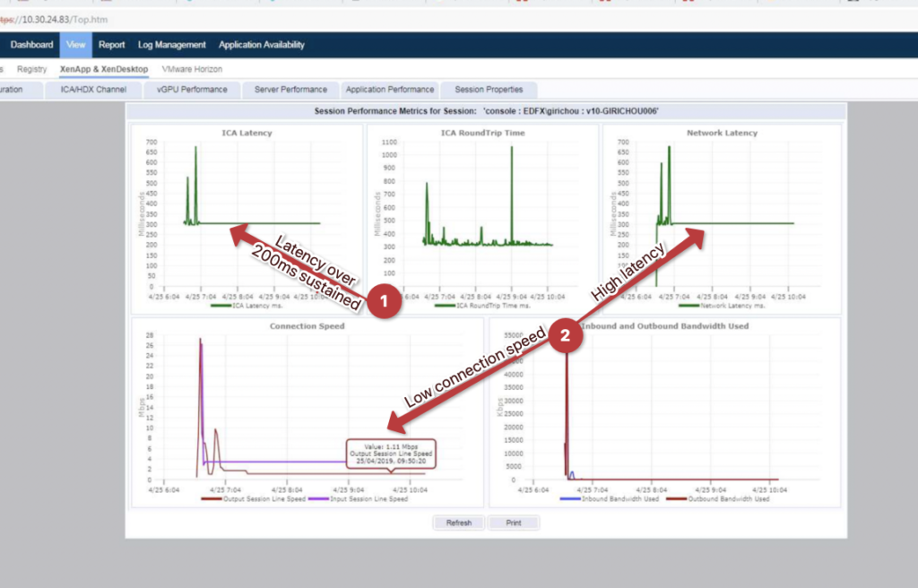Open the Report menu
The width and height of the screenshot is (918, 588).
pos(111,44)
